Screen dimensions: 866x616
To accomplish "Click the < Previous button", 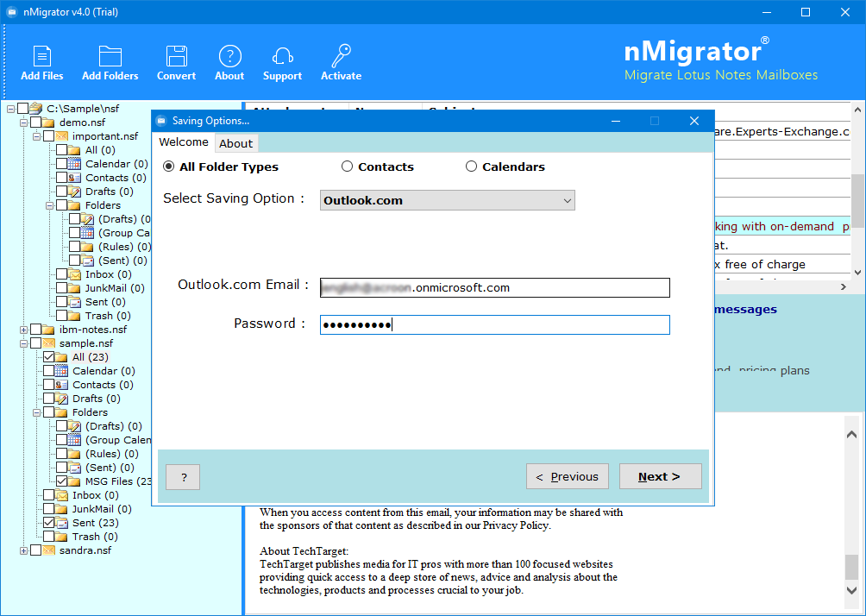I will 568,476.
